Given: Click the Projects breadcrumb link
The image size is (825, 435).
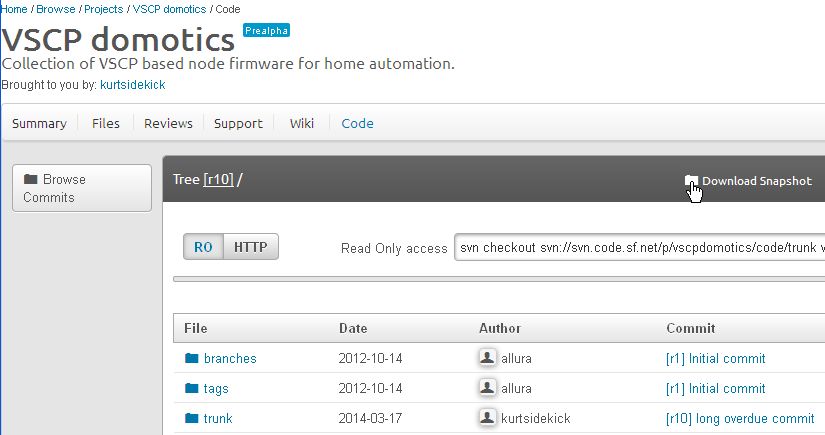Looking at the screenshot, I should point(104,9).
